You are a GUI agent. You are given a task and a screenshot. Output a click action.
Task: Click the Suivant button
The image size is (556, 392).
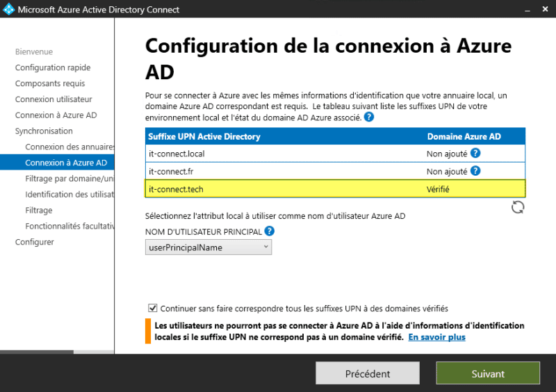(488, 373)
